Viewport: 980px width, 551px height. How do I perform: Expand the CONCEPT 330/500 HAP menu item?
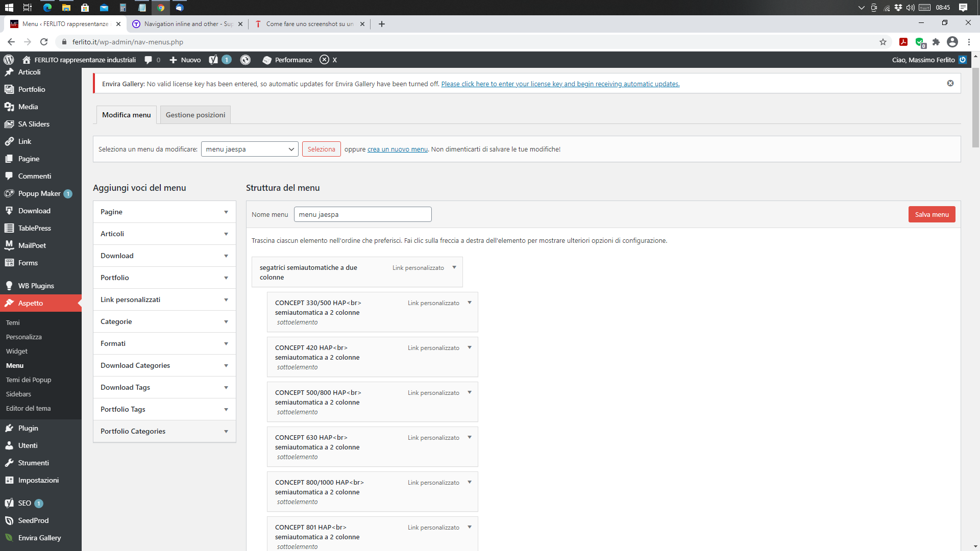(470, 303)
